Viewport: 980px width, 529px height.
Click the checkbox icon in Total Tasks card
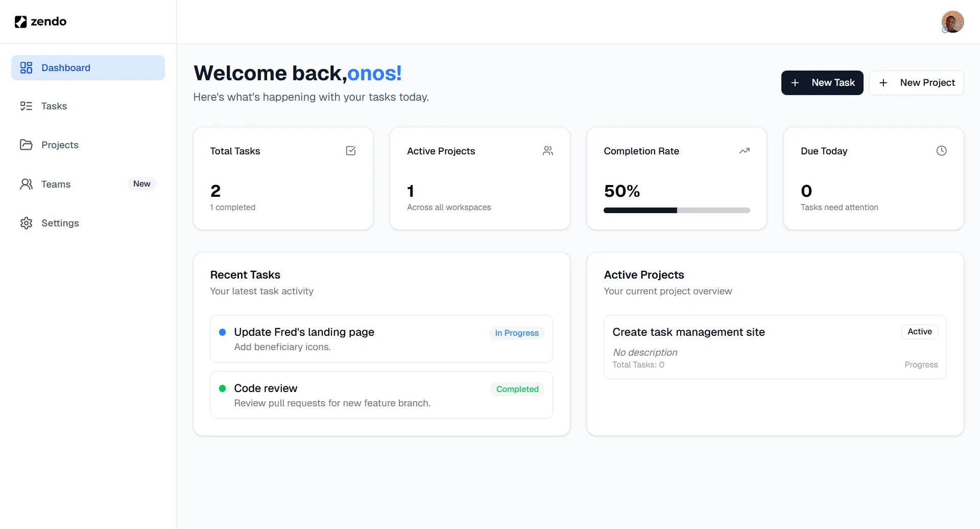[x=351, y=151]
